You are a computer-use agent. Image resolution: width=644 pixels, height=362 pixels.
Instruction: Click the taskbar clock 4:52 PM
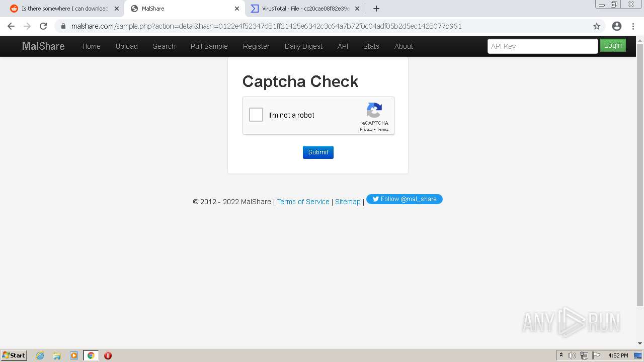click(x=618, y=355)
